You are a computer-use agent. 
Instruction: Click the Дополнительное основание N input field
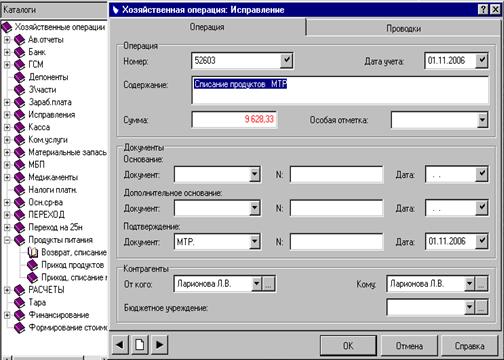click(x=336, y=208)
